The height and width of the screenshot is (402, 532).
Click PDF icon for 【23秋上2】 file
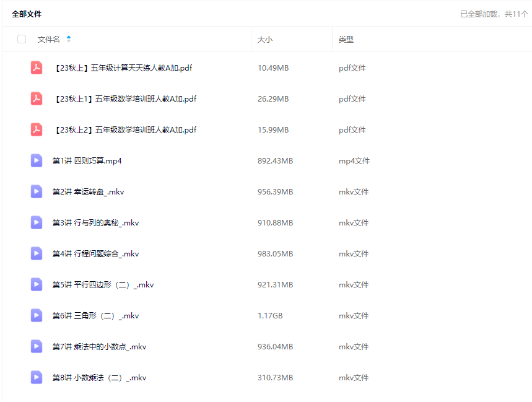click(37, 130)
